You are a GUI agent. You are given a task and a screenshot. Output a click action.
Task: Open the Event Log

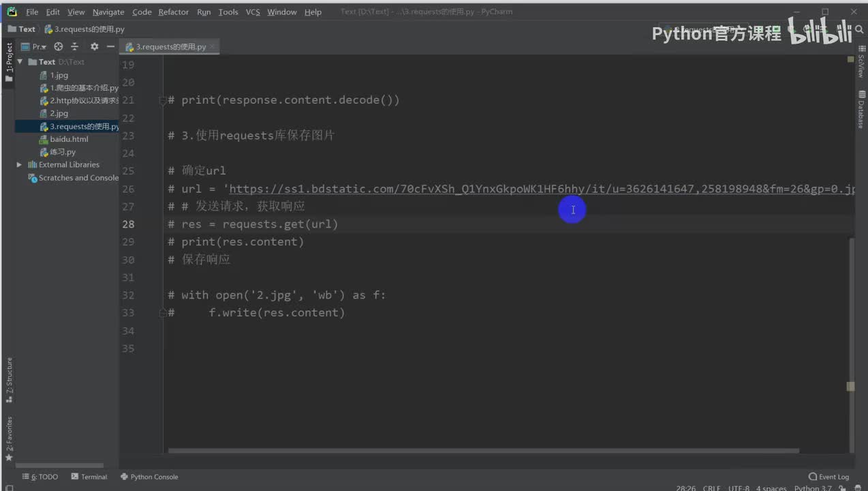(828, 477)
